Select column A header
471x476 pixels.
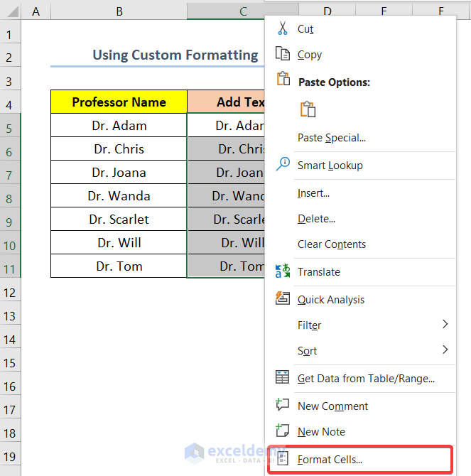[36, 11]
